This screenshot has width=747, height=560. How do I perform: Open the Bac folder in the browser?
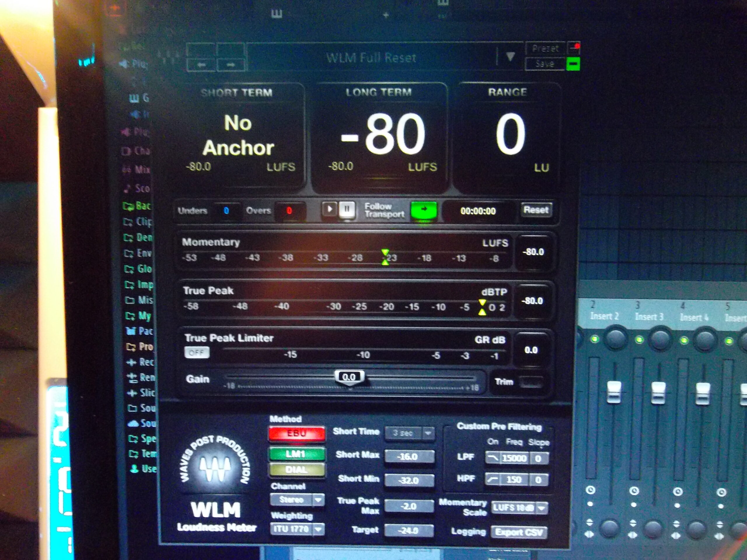137,206
